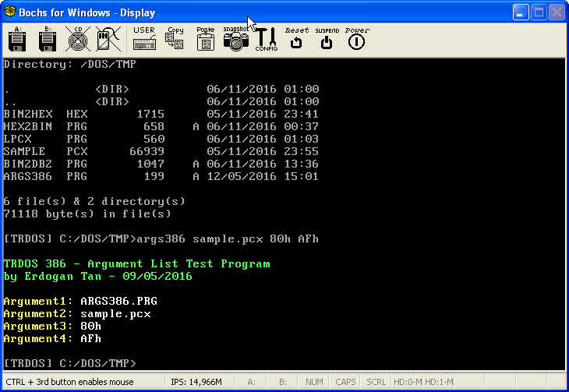Toggle the mouse capture icon
Image resolution: width=569 pixels, height=392 pixels.
point(108,39)
